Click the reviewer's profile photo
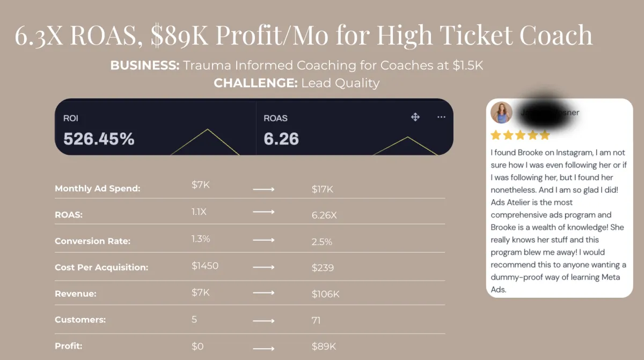 click(501, 113)
